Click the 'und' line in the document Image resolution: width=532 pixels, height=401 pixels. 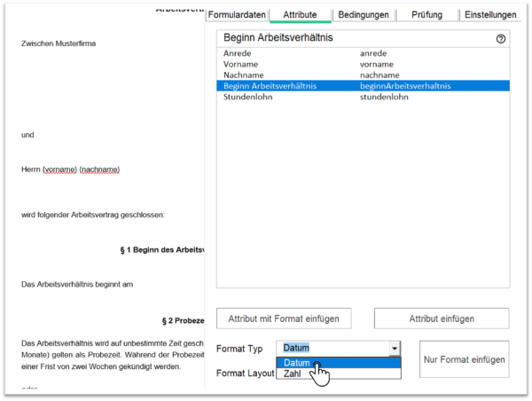pos(27,135)
